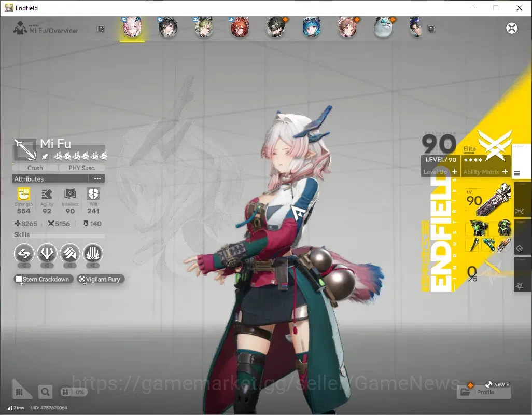This screenshot has width=532, height=415.
Task: Click the magnifier inspect icon
Action: pyautogui.click(x=45, y=392)
